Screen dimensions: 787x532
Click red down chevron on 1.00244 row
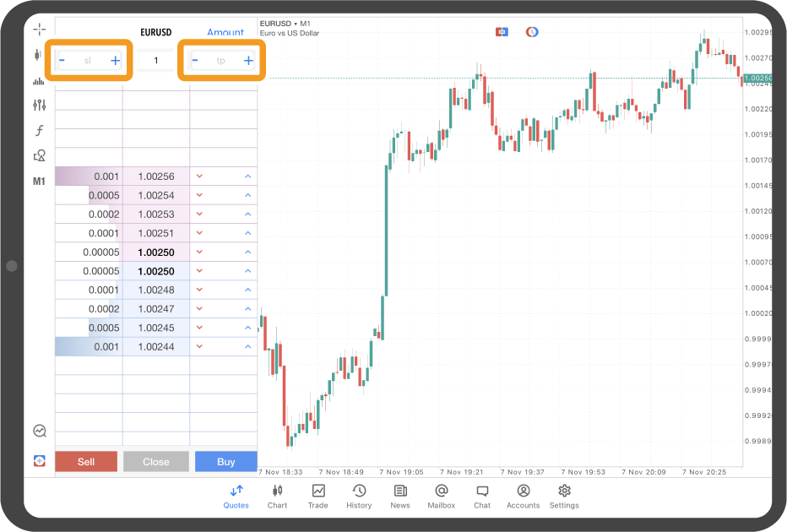199,346
